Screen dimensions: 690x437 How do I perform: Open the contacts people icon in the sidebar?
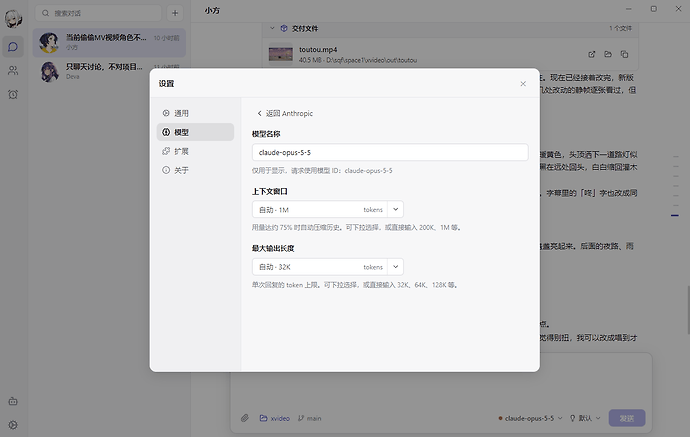pyautogui.click(x=13, y=70)
